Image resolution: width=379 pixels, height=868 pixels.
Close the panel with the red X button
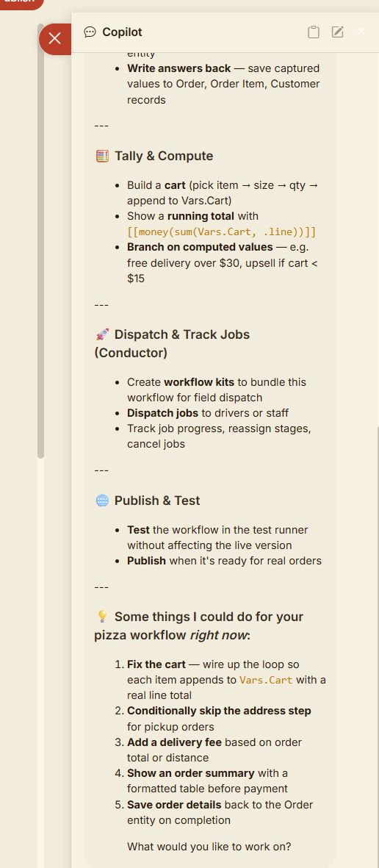pos(55,39)
